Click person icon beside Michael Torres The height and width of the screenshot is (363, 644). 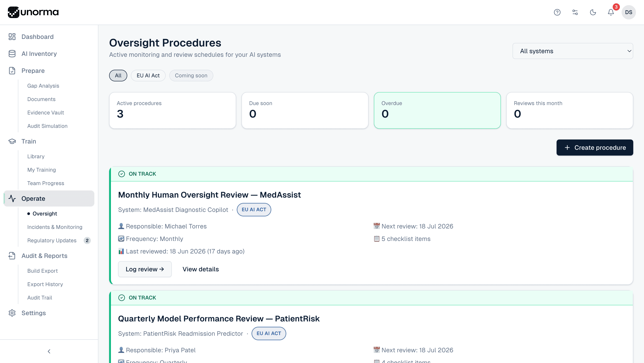pos(121,226)
